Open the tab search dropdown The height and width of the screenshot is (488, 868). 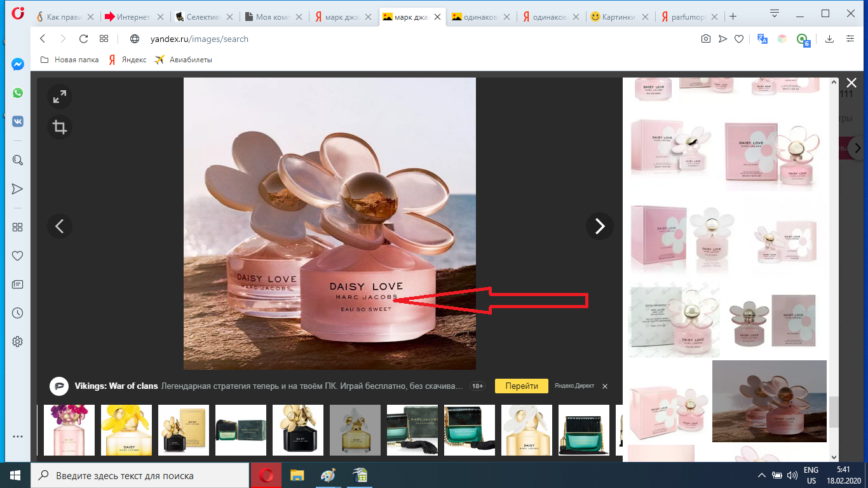[x=774, y=13]
